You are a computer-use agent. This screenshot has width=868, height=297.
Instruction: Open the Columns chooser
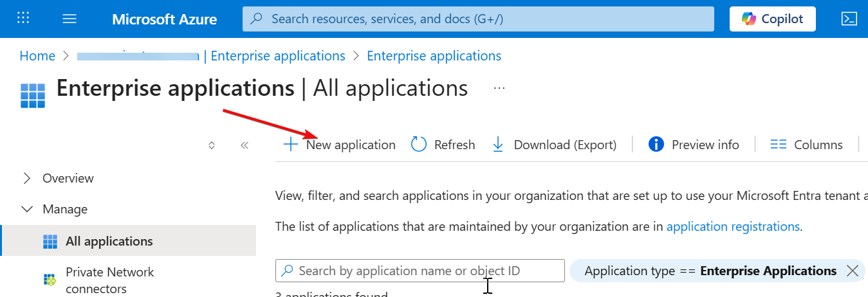806,145
